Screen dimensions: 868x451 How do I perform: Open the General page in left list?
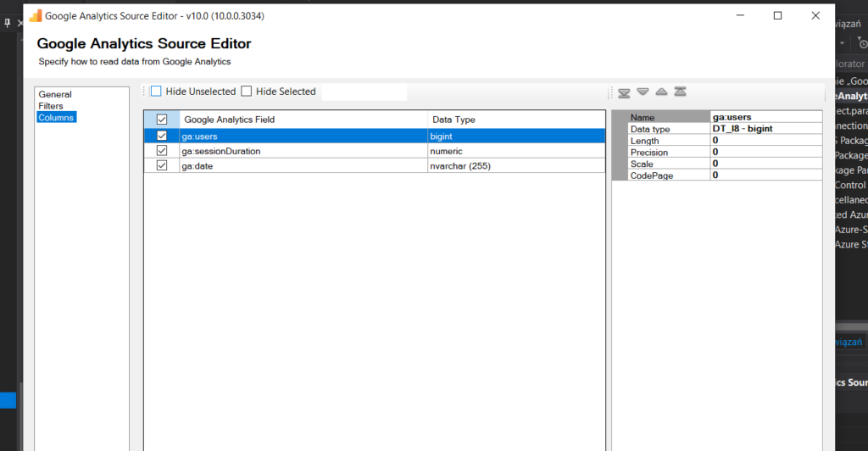pos(55,94)
